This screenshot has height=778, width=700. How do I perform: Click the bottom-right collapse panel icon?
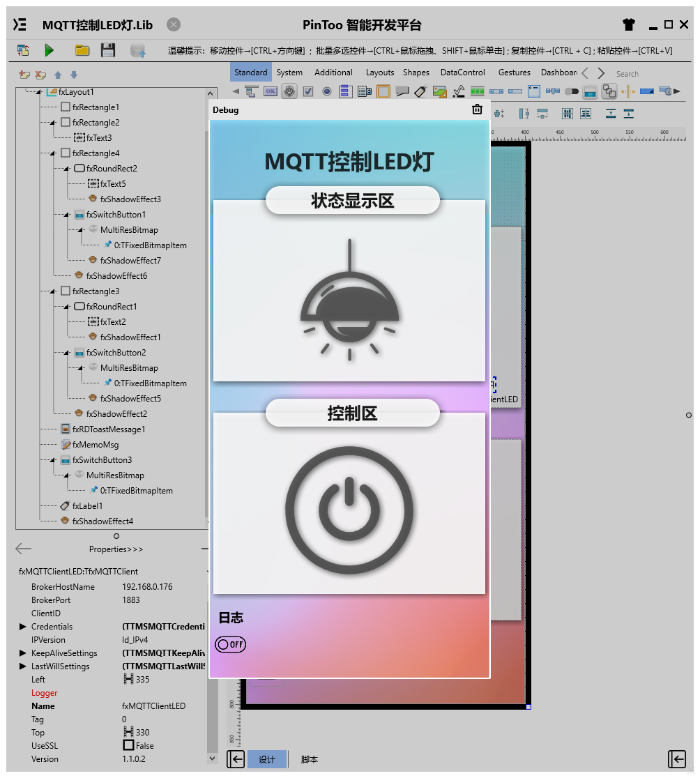pos(677,759)
